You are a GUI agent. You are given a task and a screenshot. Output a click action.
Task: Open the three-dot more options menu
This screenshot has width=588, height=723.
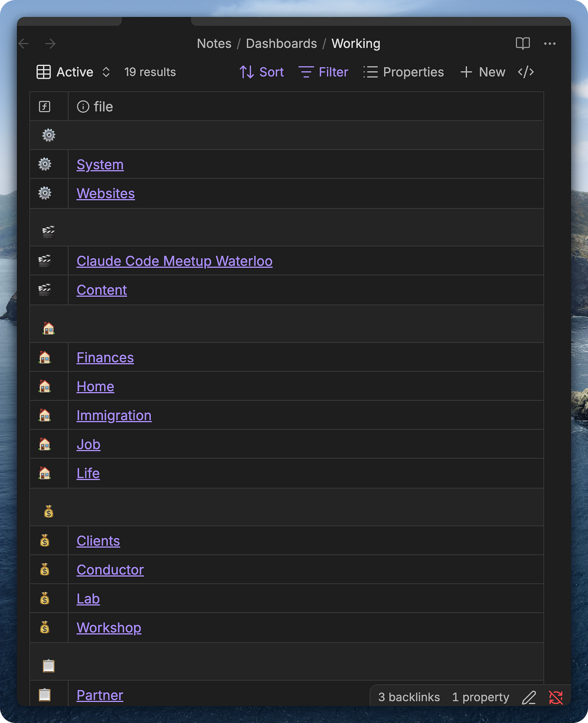[x=550, y=44]
